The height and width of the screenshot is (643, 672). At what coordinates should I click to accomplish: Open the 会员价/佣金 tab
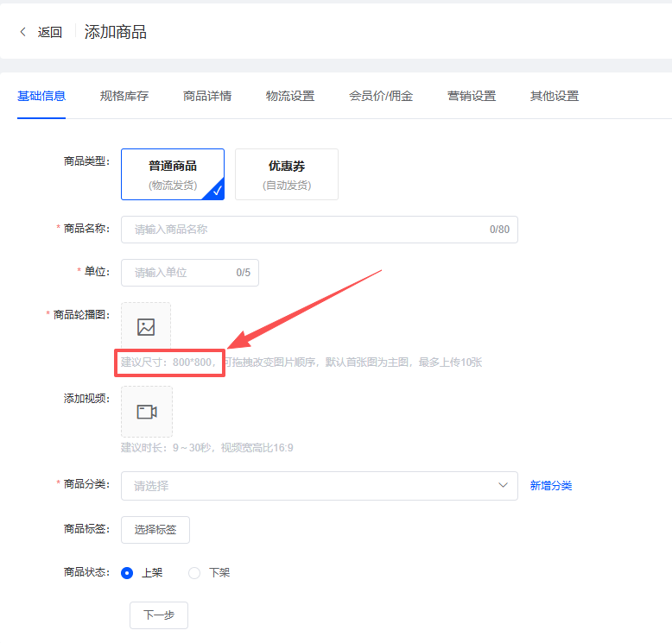[381, 96]
